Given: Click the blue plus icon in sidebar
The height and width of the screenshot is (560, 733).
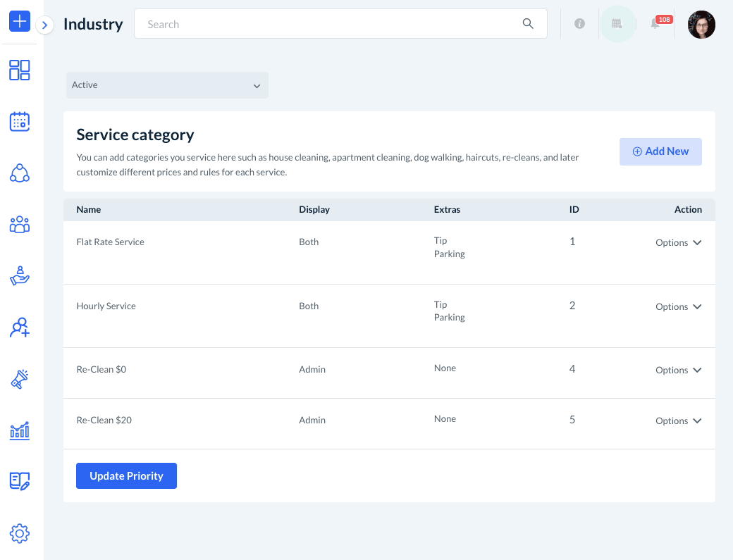Looking at the screenshot, I should point(19,22).
